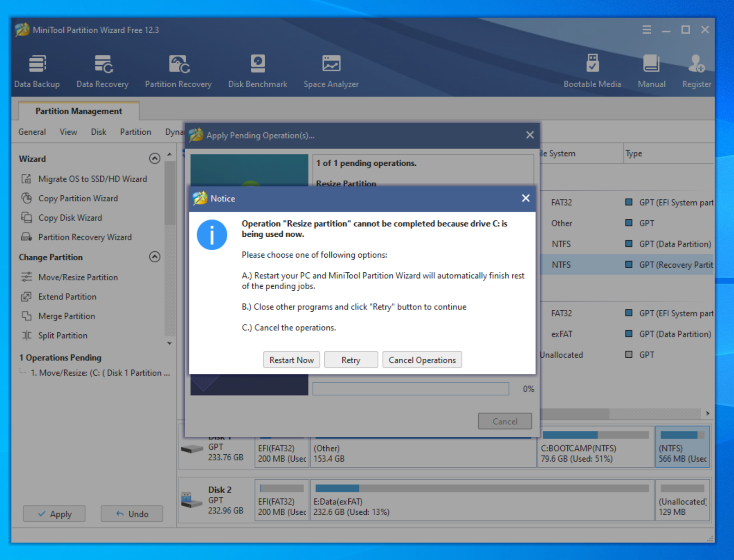Select (NTFS) 566 MB partition block
Screen dimensions: 734x560
tap(682, 447)
